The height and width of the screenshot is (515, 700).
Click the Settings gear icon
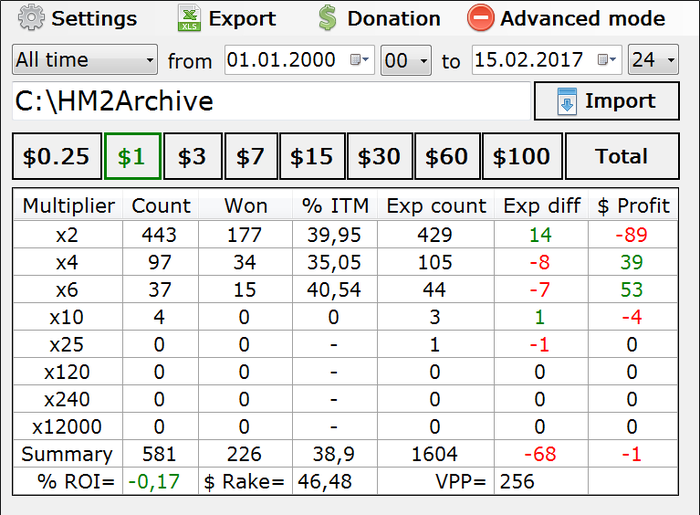coord(31,17)
